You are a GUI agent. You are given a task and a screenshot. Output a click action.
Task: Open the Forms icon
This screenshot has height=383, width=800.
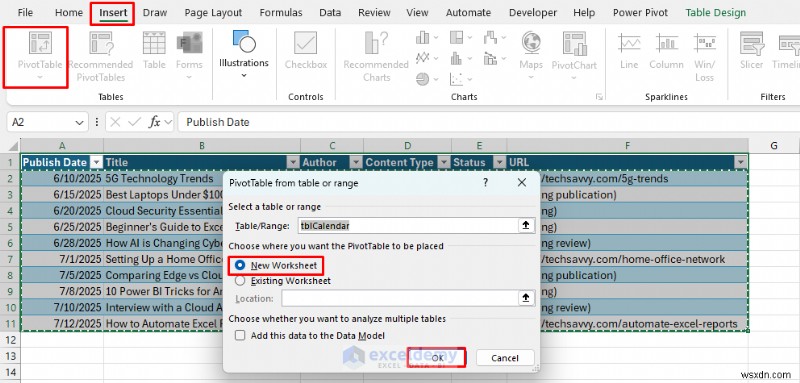coord(189,43)
